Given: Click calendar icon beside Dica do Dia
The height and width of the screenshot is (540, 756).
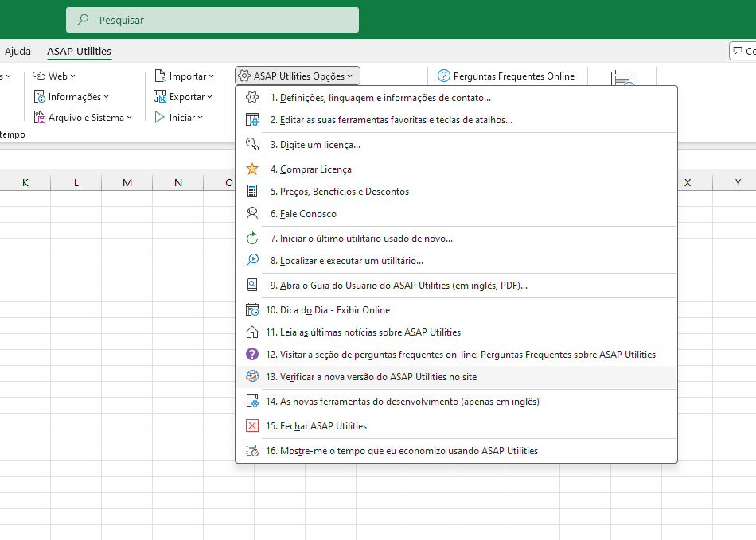Looking at the screenshot, I should pyautogui.click(x=252, y=309).
